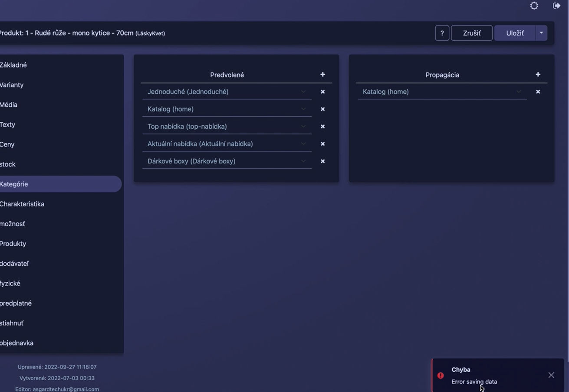The image size is (569, 392).
Task: Click the Uložiť save button
Action: coord(515,33)
